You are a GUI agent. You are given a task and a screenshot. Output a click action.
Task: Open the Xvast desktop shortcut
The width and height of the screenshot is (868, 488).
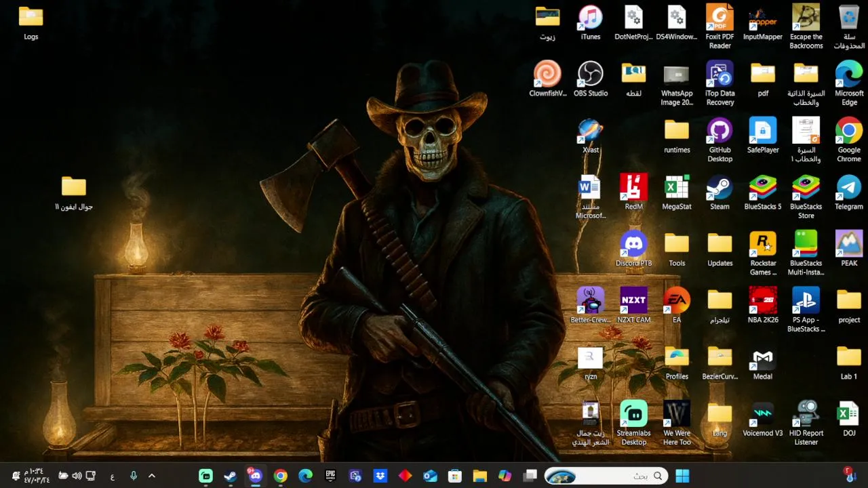(x=590, y=136)
